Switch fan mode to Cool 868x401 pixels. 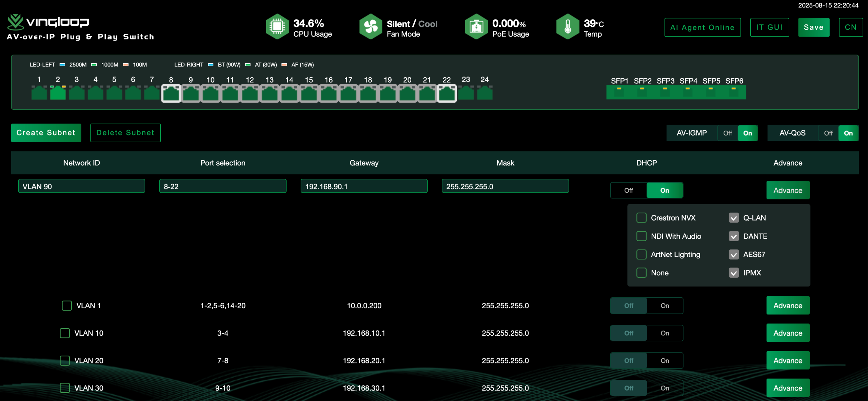point(428,24)
